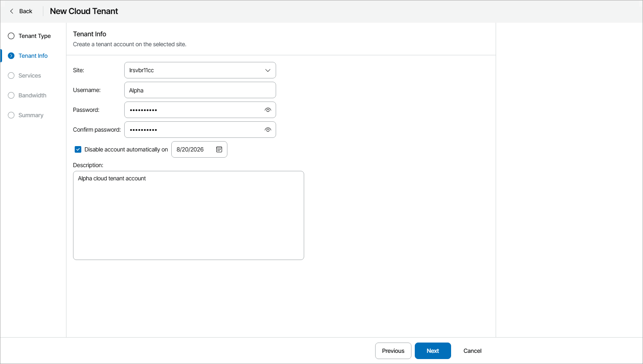
Task: Click the 8/20/2026 date field
Action: [x=193, y=149]
